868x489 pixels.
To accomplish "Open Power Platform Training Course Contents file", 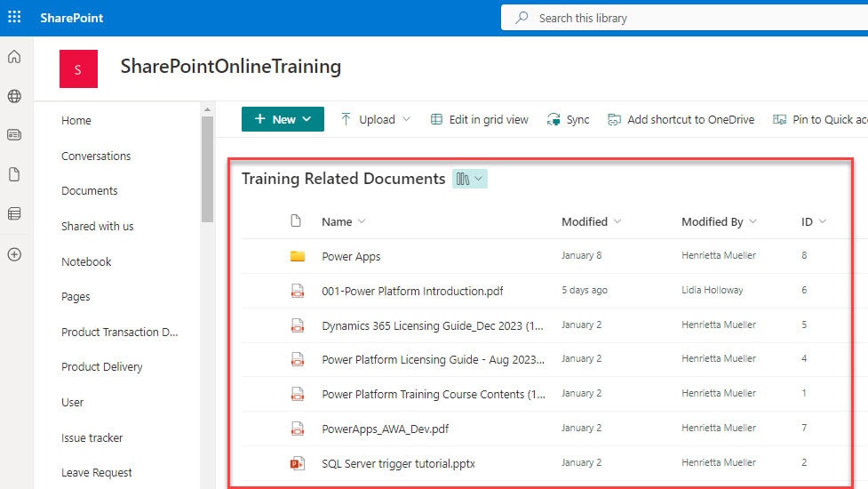I will pyautogui.click(x=434, y=394).
